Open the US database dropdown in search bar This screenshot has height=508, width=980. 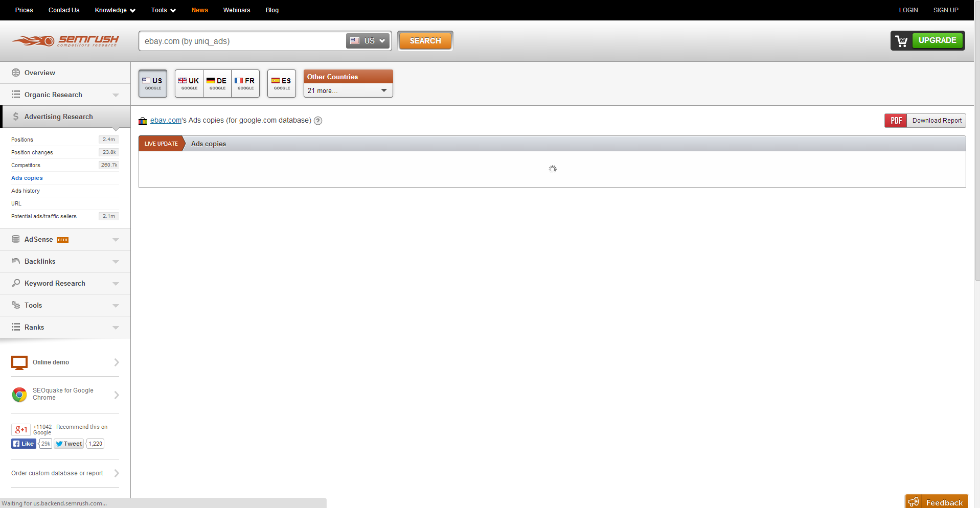click(x=368, y=41)
